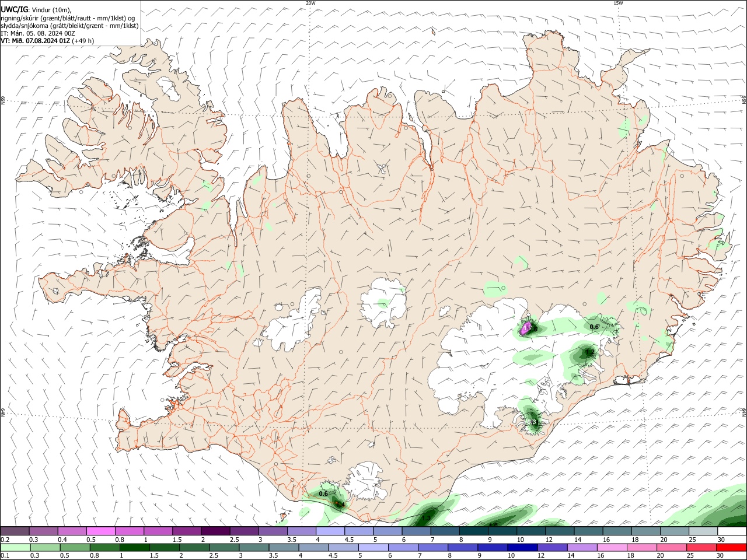Pick the darkest purple swatch at 2 in upper legend

point(215,531)
